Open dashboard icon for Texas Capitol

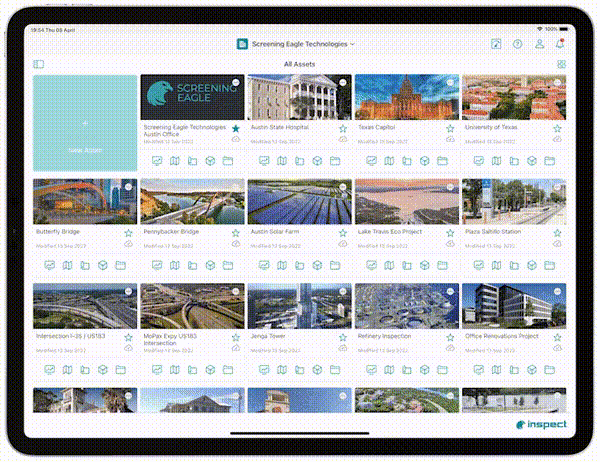(x=371, y=161)
